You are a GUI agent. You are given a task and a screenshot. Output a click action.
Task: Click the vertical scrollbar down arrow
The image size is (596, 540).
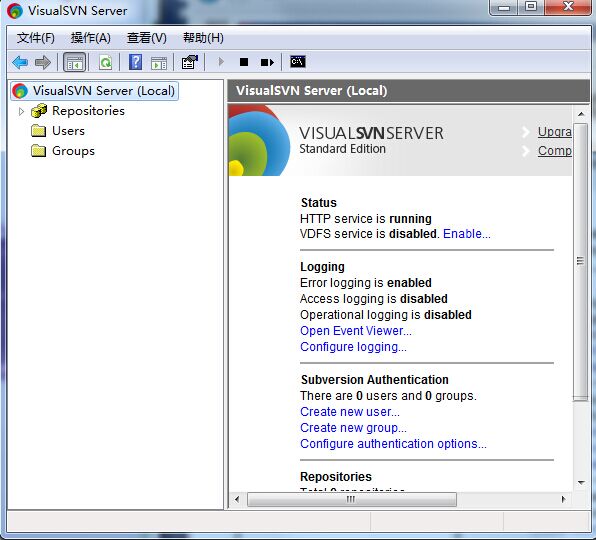581,483
